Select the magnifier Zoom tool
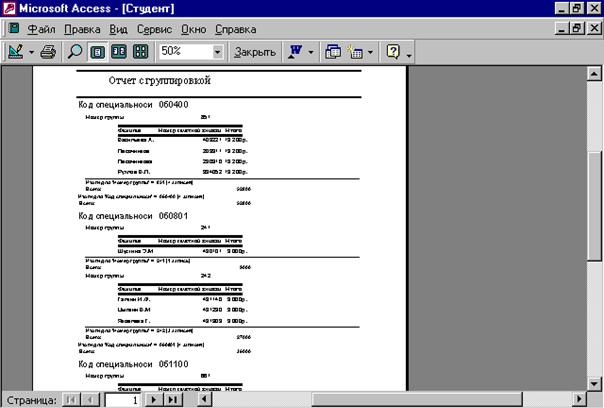604x408 pixels. point(76,51)
